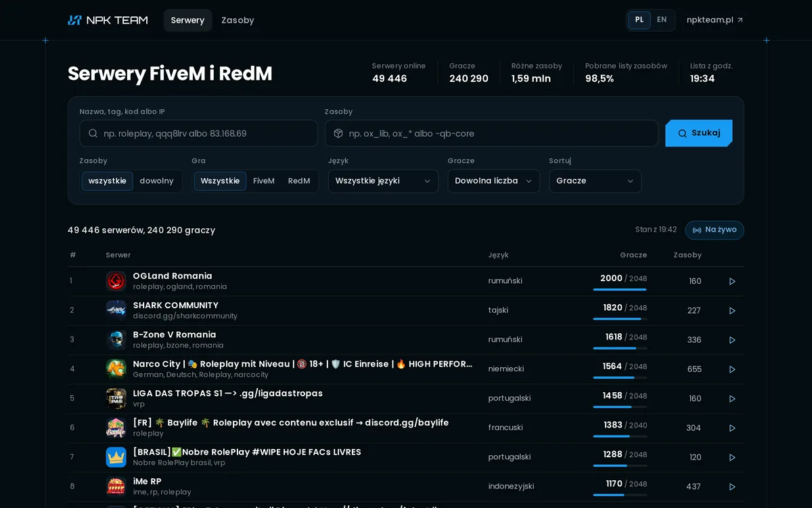Toggle the Na żywo live updates

[x=715, y=230]
